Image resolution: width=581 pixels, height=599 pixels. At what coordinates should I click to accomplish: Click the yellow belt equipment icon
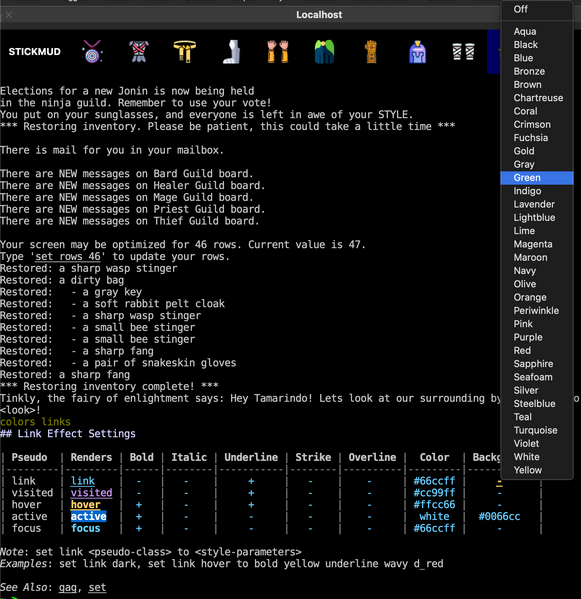point(185,52)
